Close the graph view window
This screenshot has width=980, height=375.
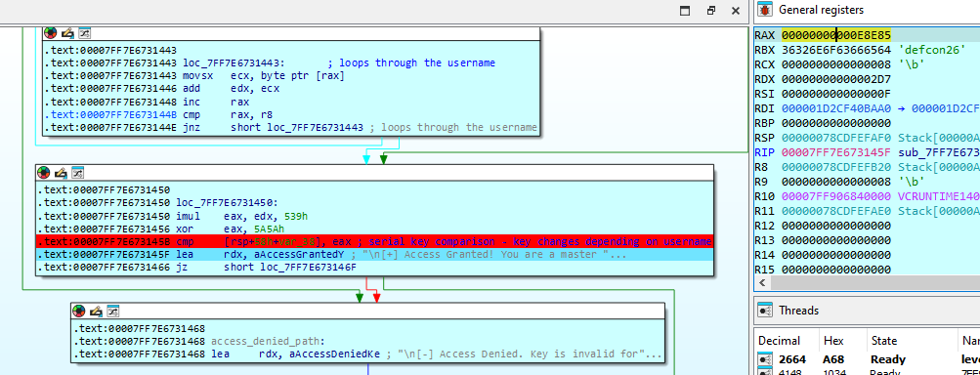(736, 11)
